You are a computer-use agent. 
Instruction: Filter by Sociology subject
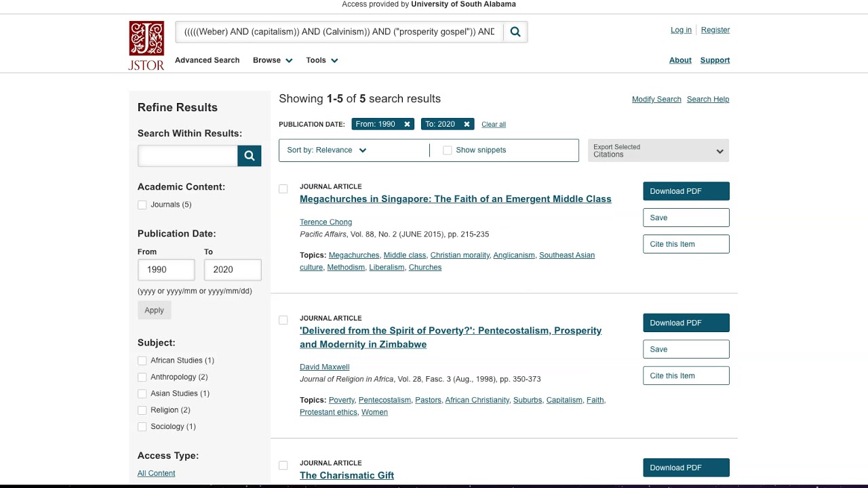pyautogui.click(x=142, y=426)
